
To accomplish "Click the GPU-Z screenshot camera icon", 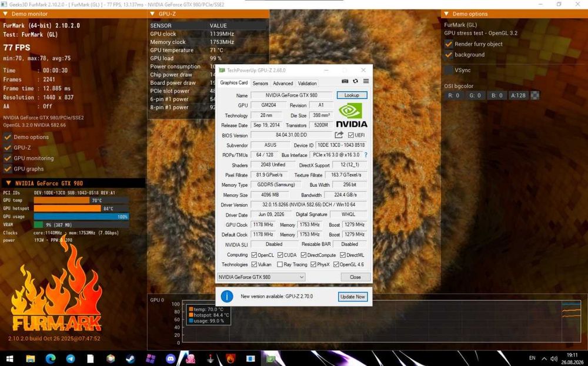I will click(x=345, y=81).
